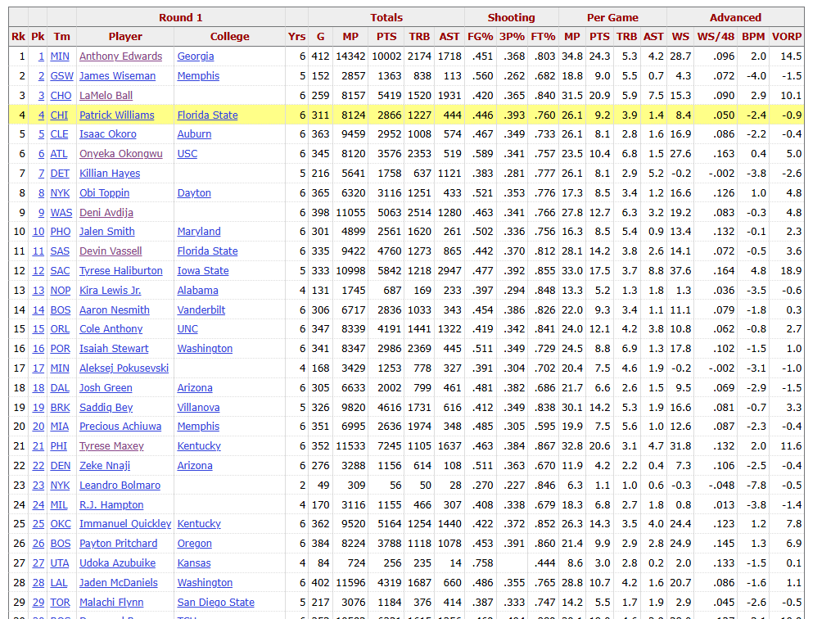This screenshot has width=840, height=619.
Task: Open USC college link
Action: click(x=187, y=154)
